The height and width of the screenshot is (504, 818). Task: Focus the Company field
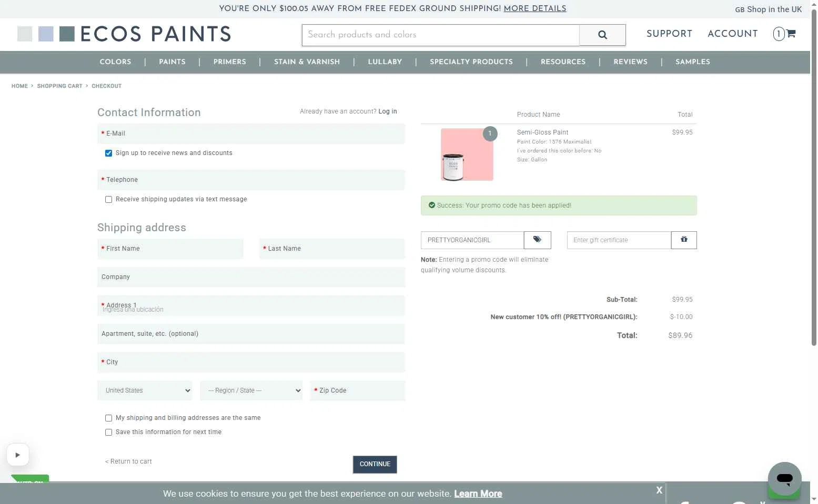pos(251,277)
